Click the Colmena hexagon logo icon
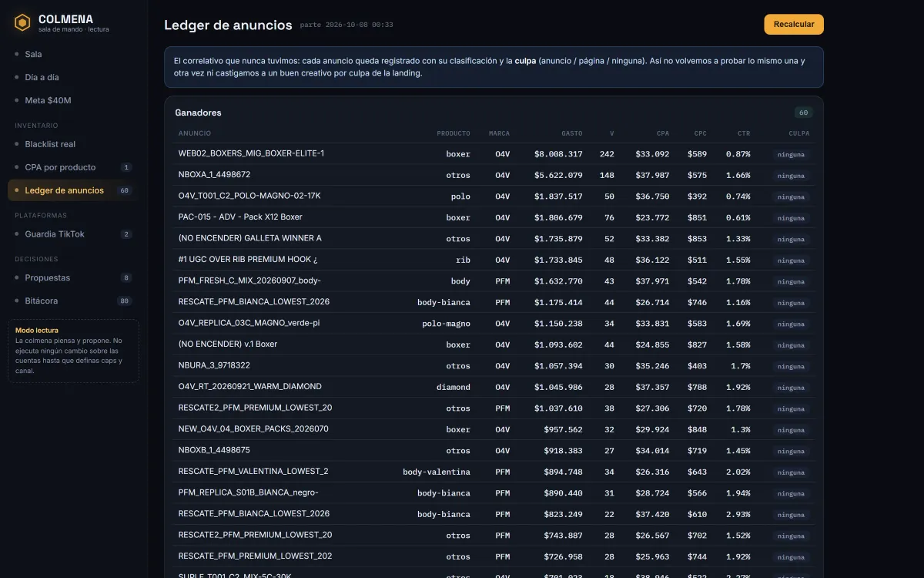Screen dimensions: 924x578 [x=22, y=22]
